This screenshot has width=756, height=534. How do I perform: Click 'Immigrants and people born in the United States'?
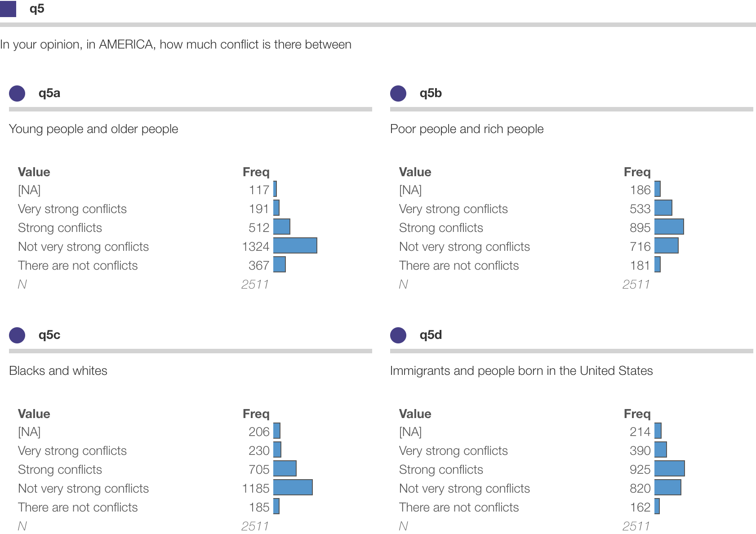tap(521, 371)
